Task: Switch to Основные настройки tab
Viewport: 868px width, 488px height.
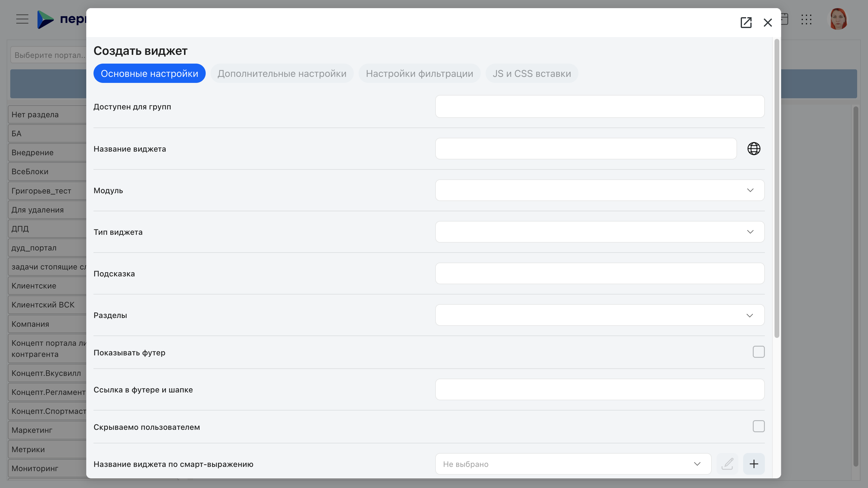Action: pos(149,74)
